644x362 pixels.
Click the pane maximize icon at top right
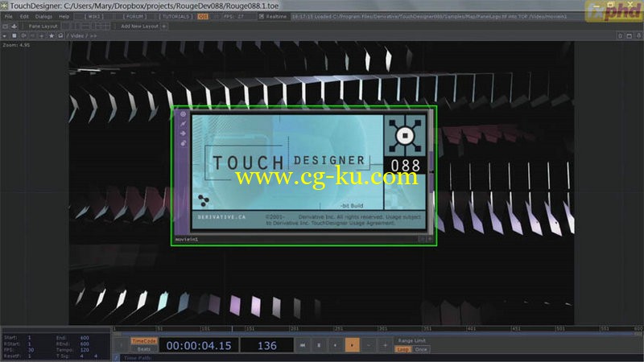pyautogui.click(x=629, y=36)
